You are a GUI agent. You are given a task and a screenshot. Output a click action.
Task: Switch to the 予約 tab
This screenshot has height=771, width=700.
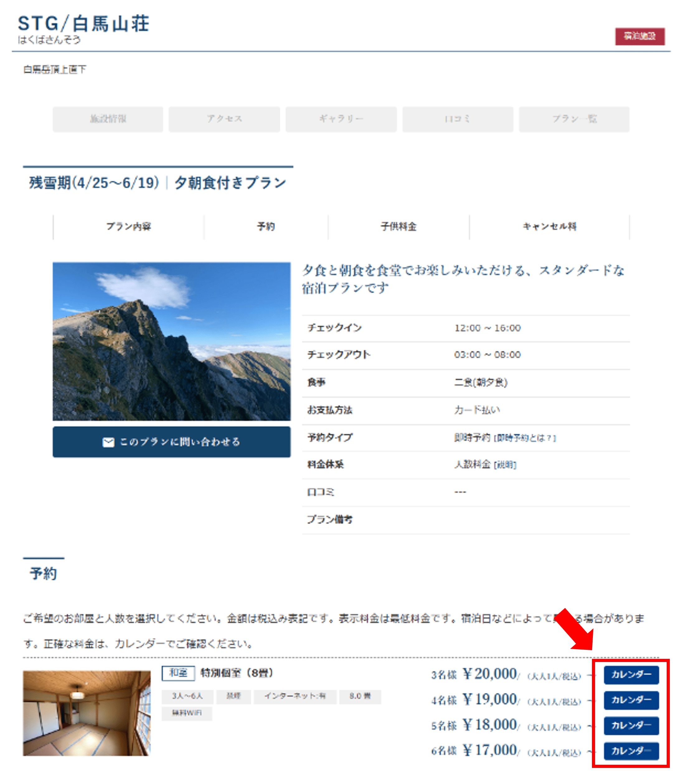[266, 227]
